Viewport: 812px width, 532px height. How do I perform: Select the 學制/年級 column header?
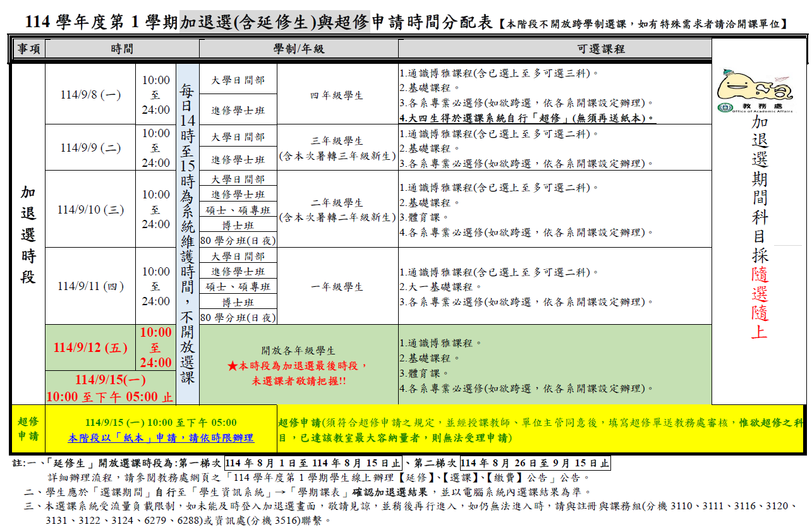click(x=299, y=49)
